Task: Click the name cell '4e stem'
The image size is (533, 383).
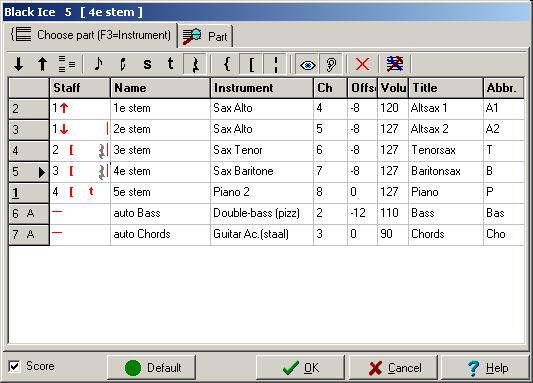Action: (160, 171)
